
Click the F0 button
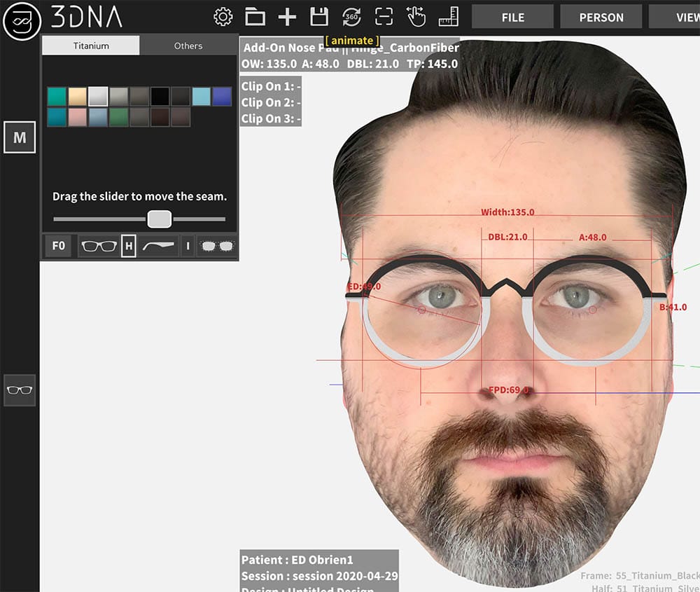click(x=59, y=247)
